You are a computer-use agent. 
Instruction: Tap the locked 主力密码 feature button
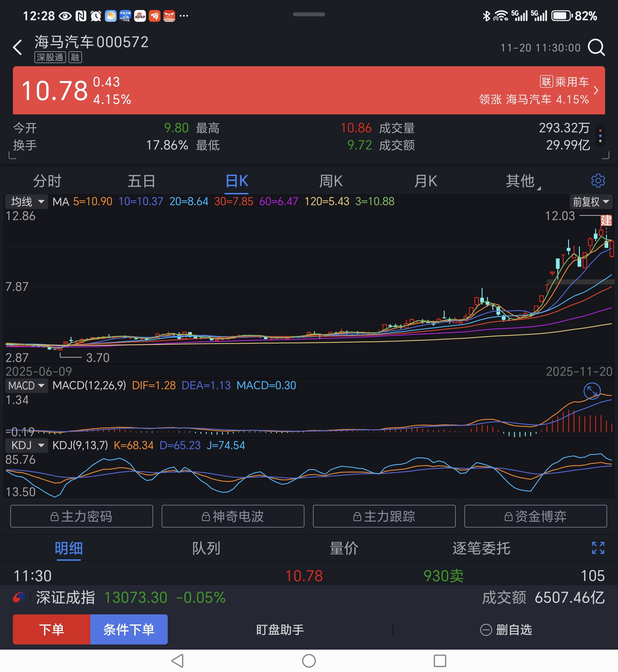click(x=82, y=516)
